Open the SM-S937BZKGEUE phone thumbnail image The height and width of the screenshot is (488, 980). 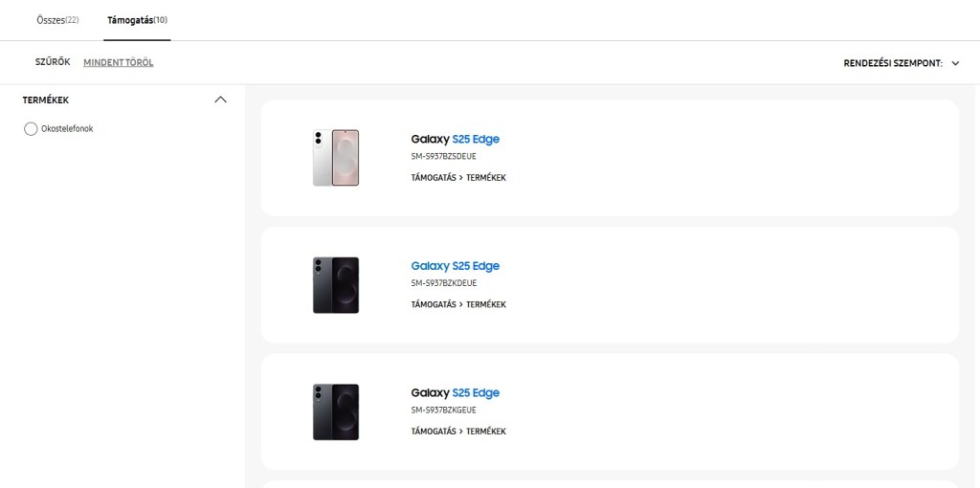tap(336, 411)
